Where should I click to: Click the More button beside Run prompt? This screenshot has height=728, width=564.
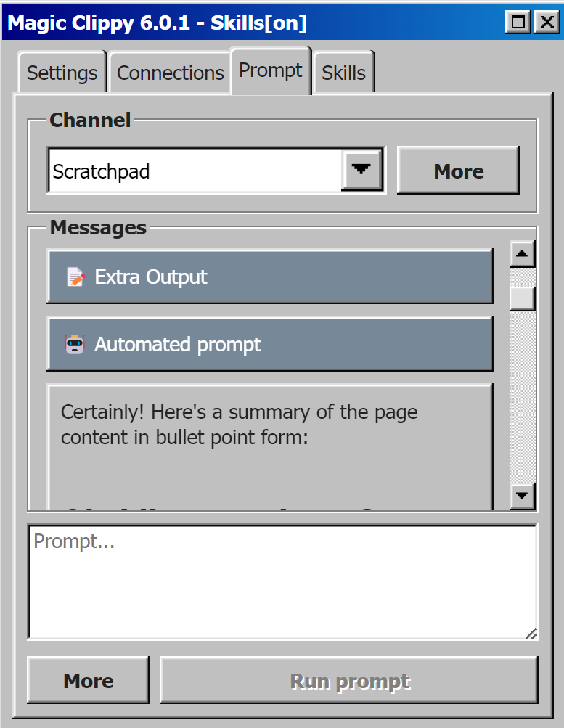89,681
